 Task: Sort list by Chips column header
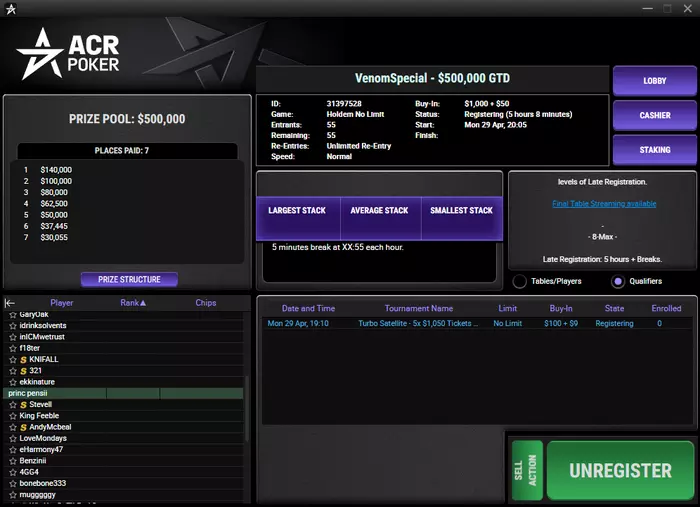click(x=206, y=303)
